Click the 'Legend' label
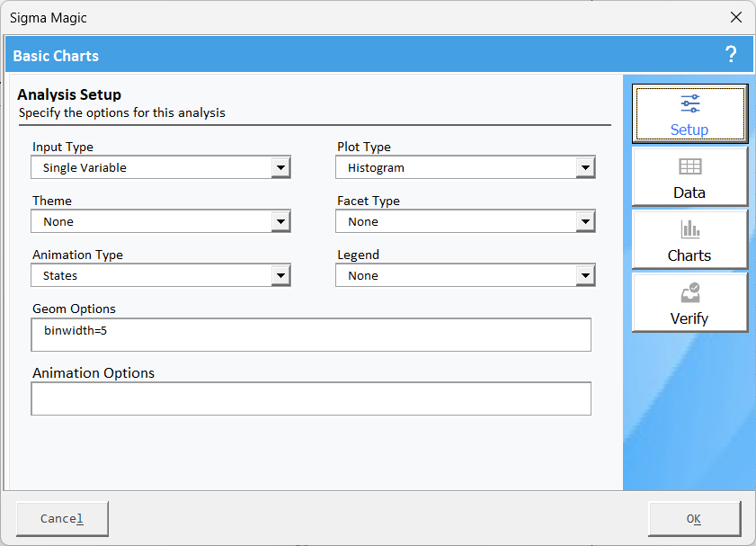Image resolution: width=756 pixels, height=546 pixels. click(x=359, y=255)
